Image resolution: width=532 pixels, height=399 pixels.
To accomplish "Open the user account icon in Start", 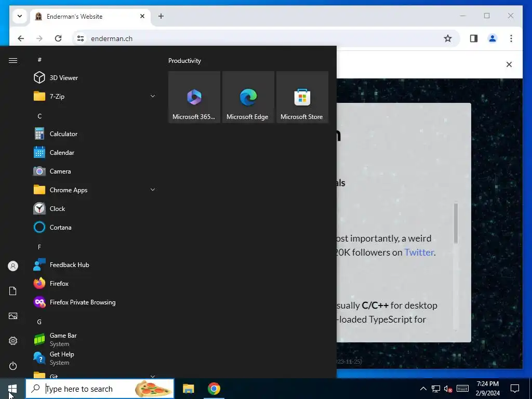I will pos(13,266).
